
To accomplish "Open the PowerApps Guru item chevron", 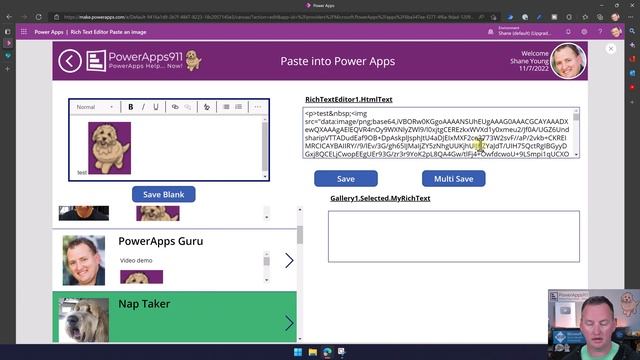I will coord(289,260).
